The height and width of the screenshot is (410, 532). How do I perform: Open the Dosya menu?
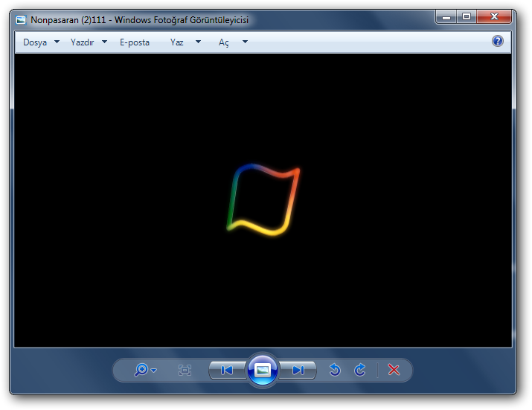35,42
